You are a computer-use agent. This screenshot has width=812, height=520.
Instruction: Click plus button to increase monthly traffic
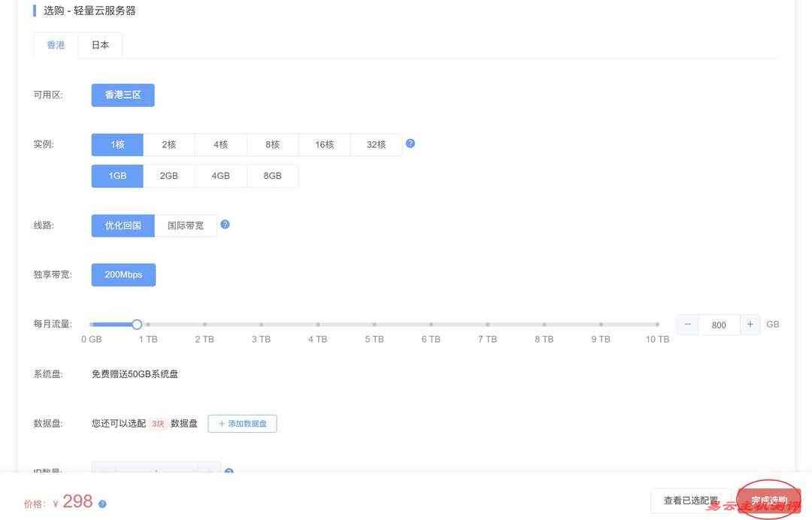click(750, 325)
